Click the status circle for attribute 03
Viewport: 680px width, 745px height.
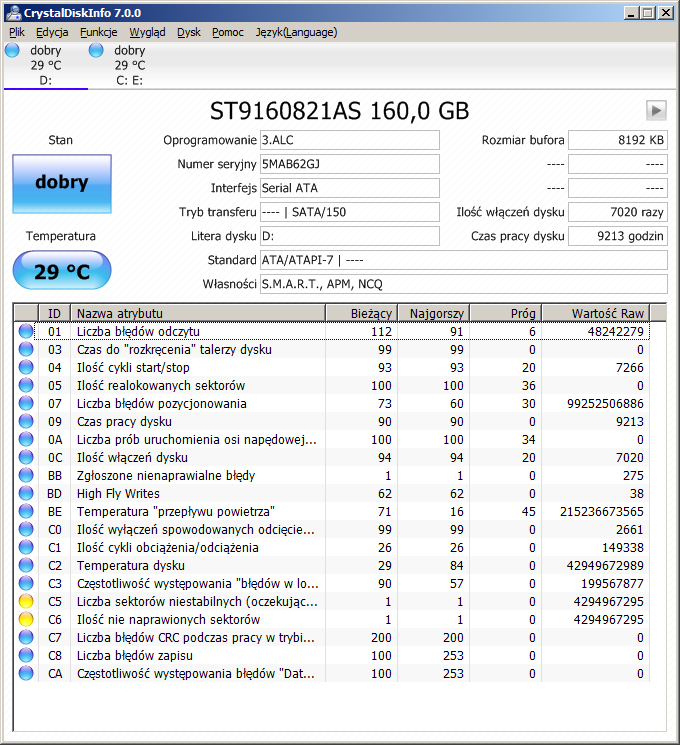click(x=26, y=349)
